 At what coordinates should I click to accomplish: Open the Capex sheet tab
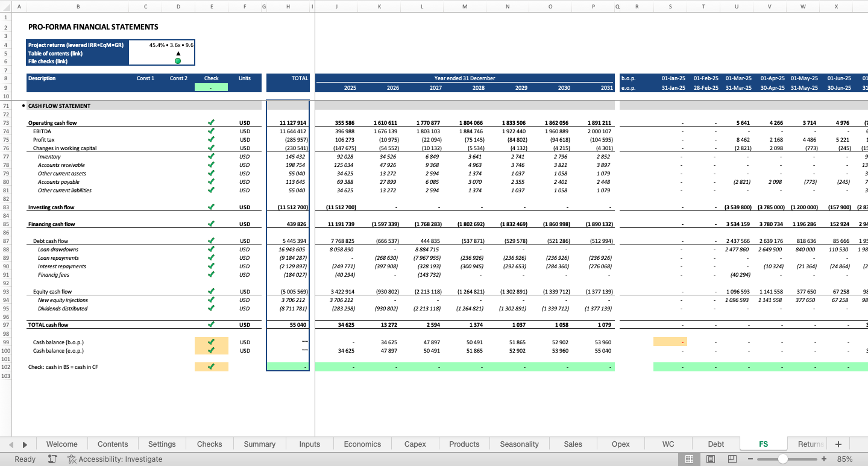[415, 444]
